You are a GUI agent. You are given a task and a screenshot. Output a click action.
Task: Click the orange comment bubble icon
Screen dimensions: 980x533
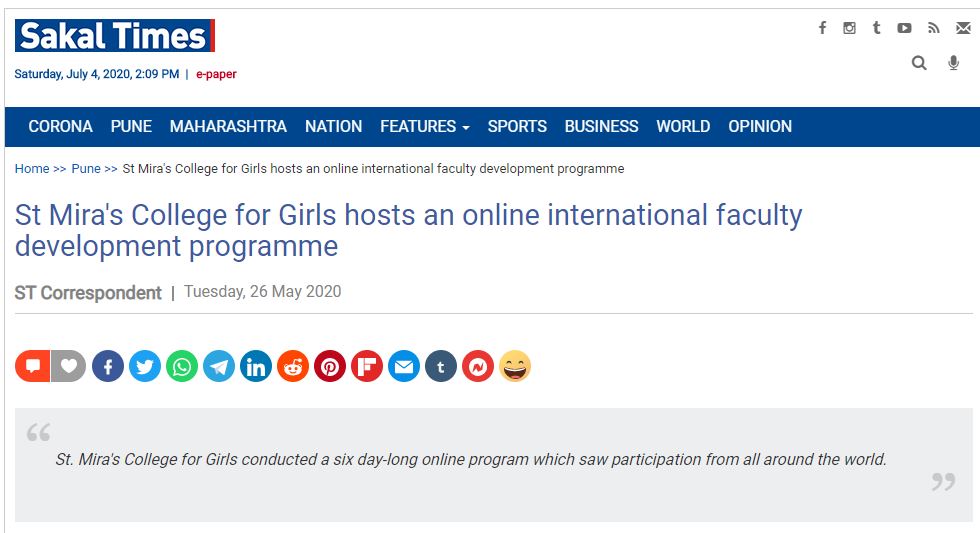(x=32, y=367)
